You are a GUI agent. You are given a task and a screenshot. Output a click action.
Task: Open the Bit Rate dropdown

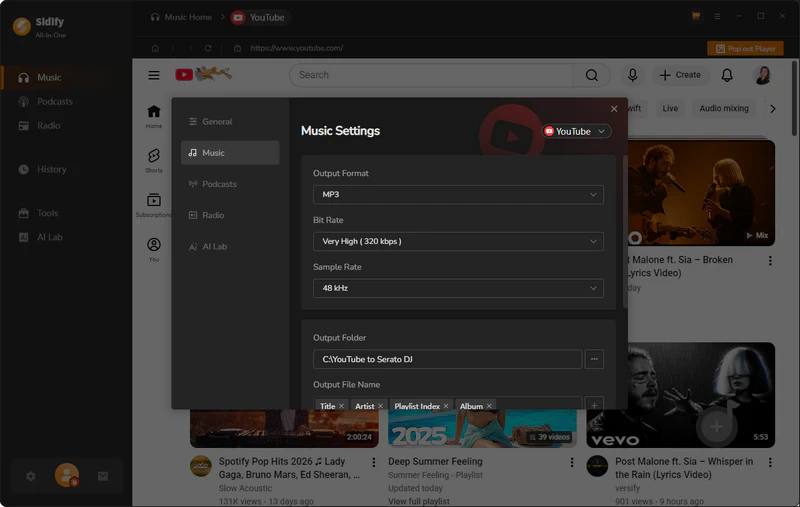(458, 241)
